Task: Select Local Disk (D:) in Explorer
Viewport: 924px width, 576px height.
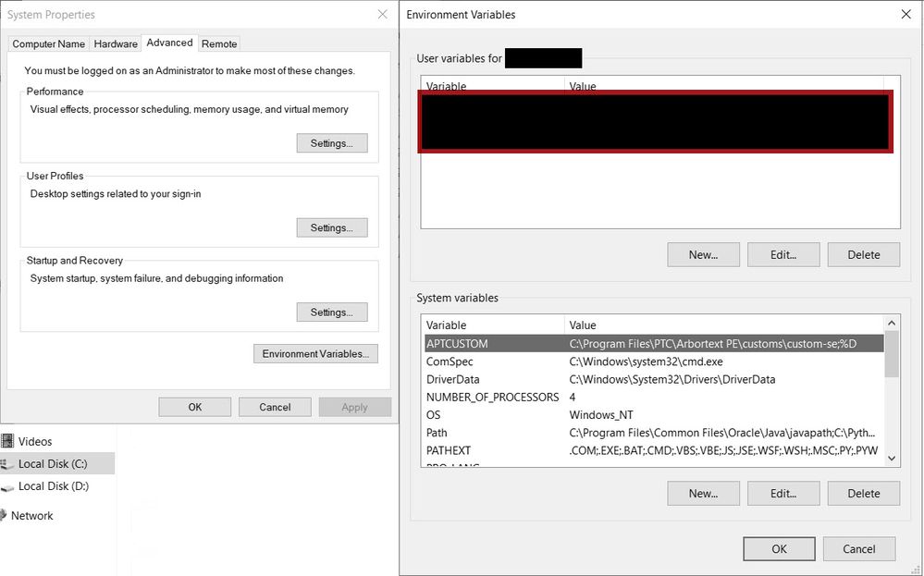Action: point(53,486)
